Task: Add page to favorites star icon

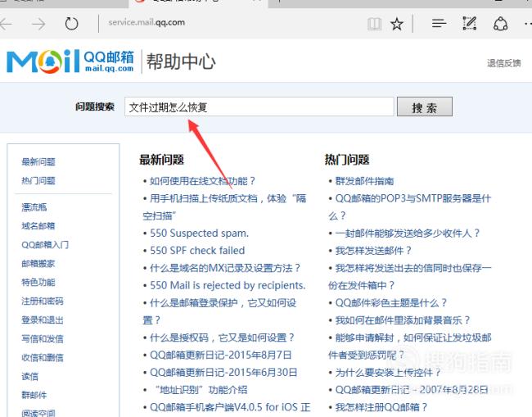Action: (397, 24)
